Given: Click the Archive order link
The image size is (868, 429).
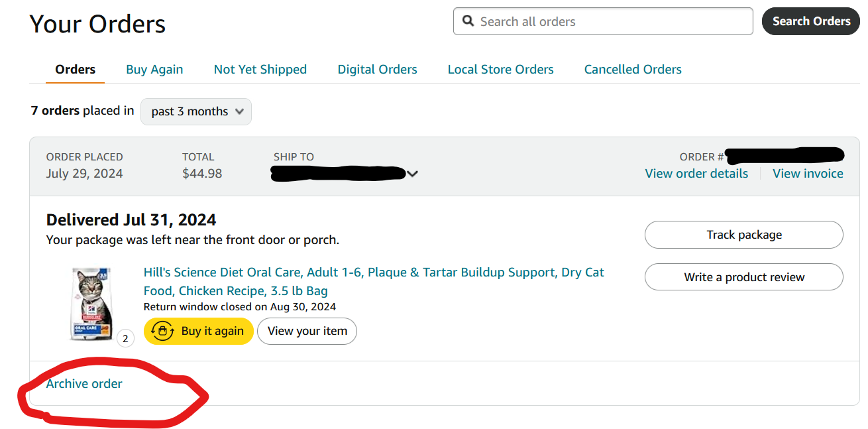Looking at the screenshot, I should [x=84, y=384].
